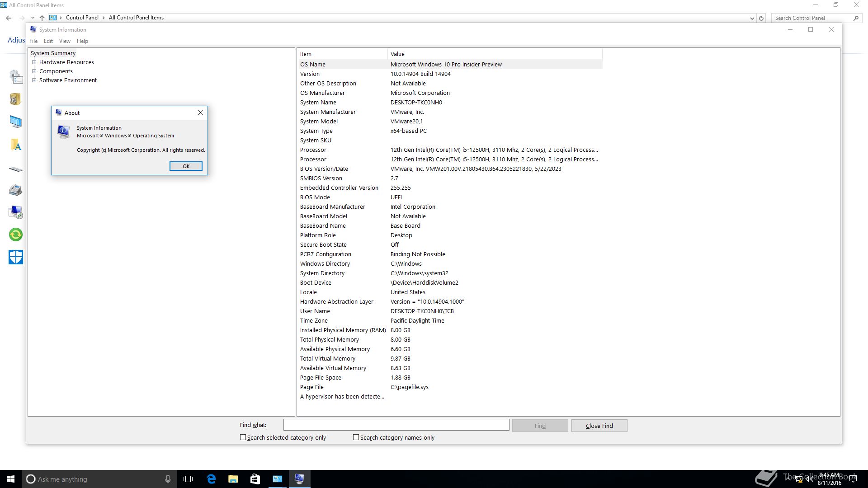Click OK in the About dialog
The width and height of the screenshot is (868, 488).
pos(186,166)
